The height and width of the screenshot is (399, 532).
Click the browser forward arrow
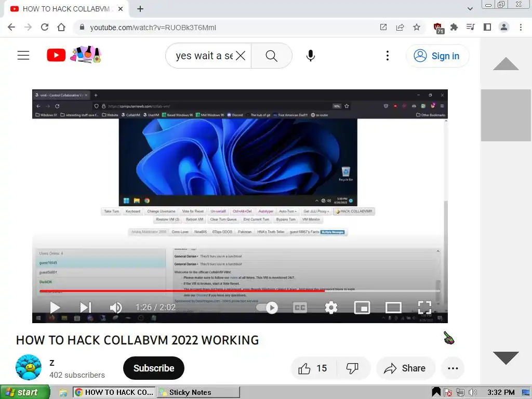tap(28, 27)
